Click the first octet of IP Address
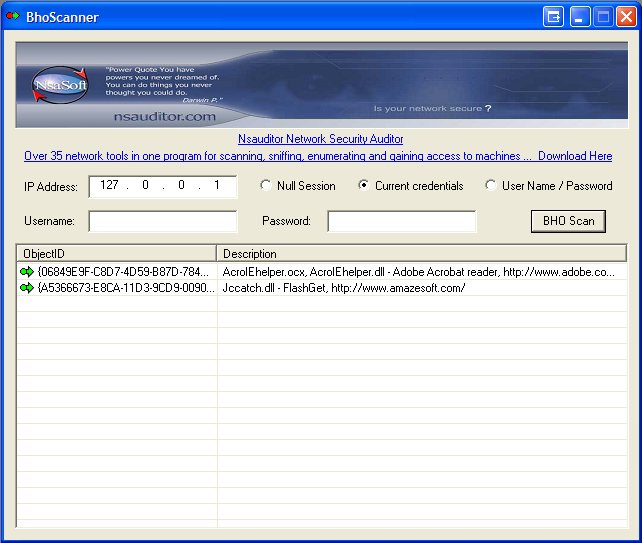This screenshot has width=642, height=543. coord(109,186)
